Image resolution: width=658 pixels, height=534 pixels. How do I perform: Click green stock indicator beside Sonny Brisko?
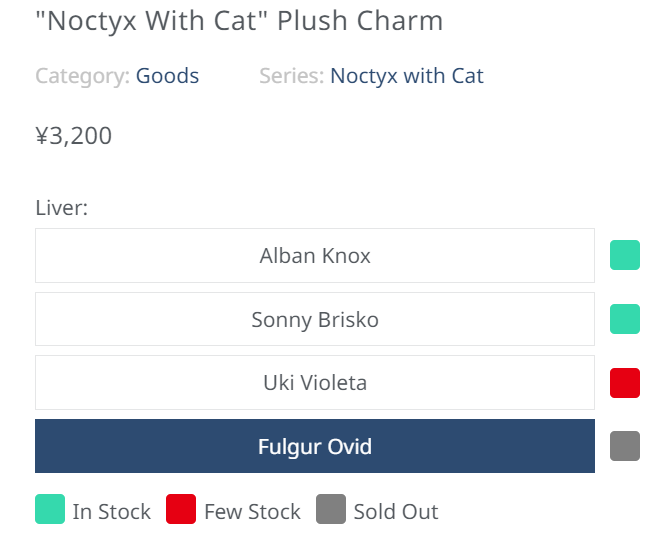(625, 319)
